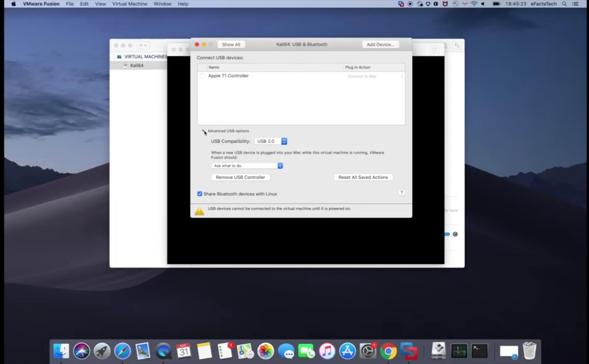Open Launchpad rocket icon in dock
Image resolution: width=589 pixels, height=364 pixels.
(102, 351)
